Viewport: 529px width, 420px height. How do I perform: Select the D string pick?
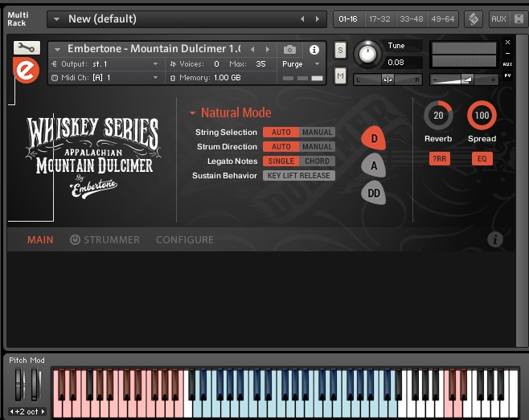coord(374,138)
